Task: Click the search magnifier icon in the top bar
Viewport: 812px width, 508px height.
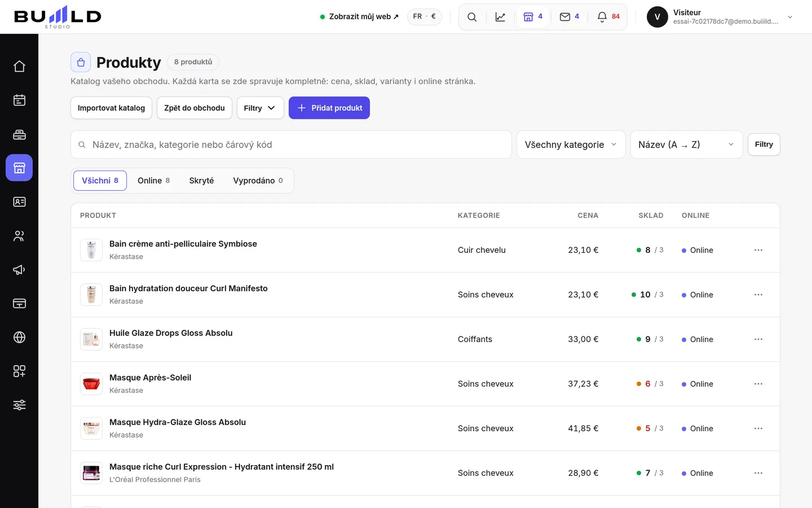Action: click(472, 17)
